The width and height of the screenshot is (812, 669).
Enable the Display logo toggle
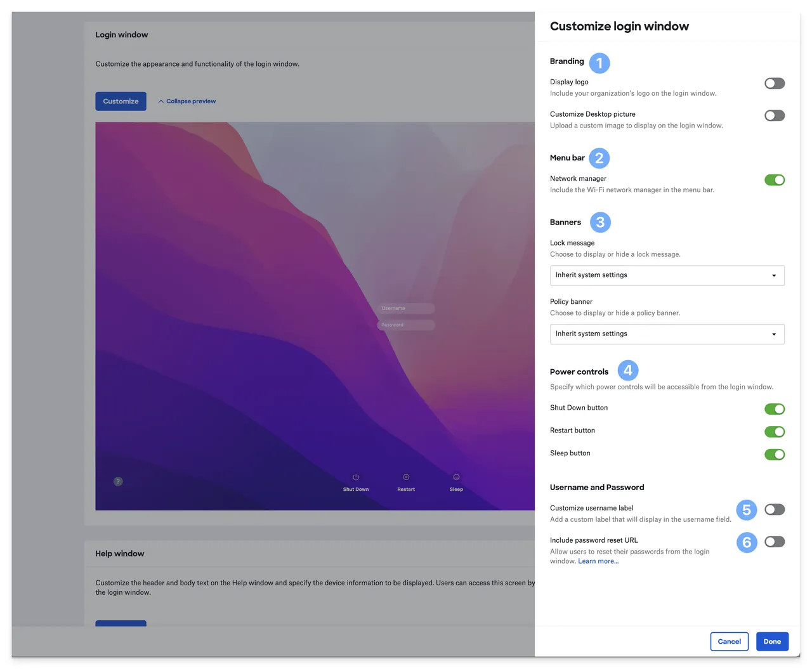775,83
